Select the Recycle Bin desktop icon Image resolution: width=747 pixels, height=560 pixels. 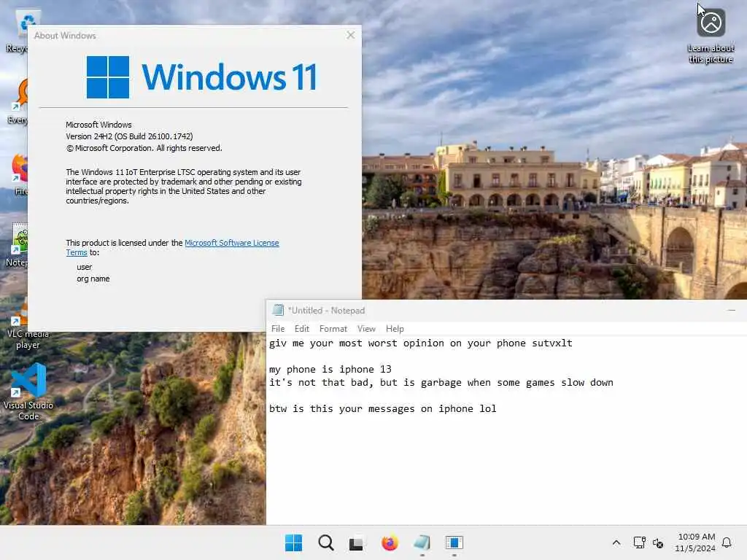18,31
